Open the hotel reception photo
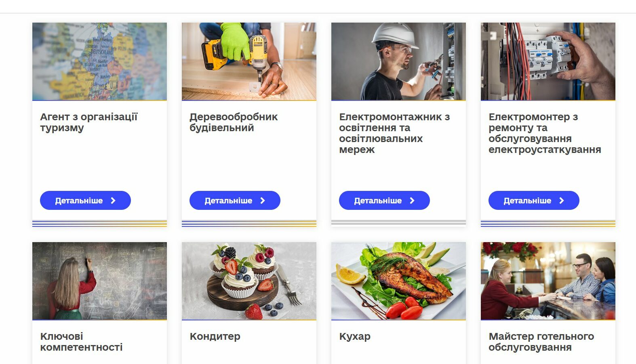 548,281
